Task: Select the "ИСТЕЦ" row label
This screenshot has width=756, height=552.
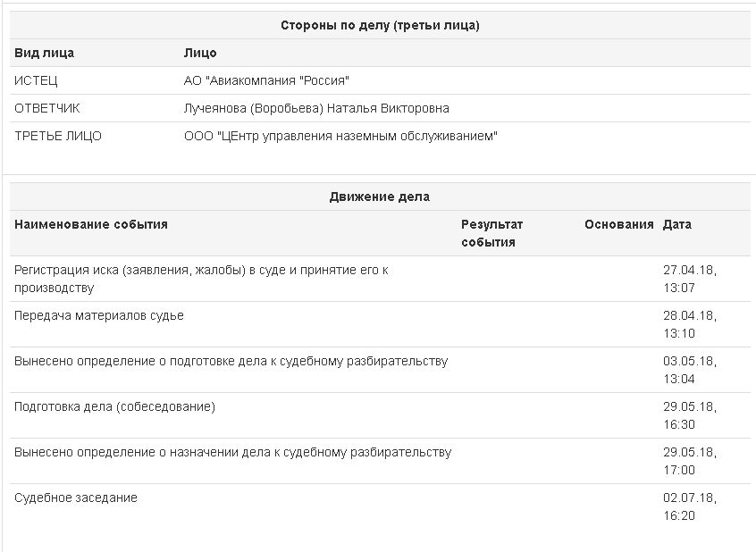Action: pos(36,80)
